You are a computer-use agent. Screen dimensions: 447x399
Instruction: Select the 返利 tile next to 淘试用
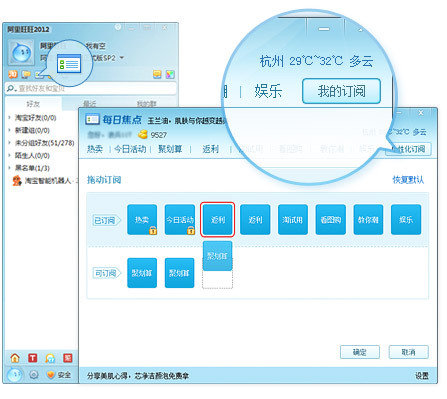[255, 220]
